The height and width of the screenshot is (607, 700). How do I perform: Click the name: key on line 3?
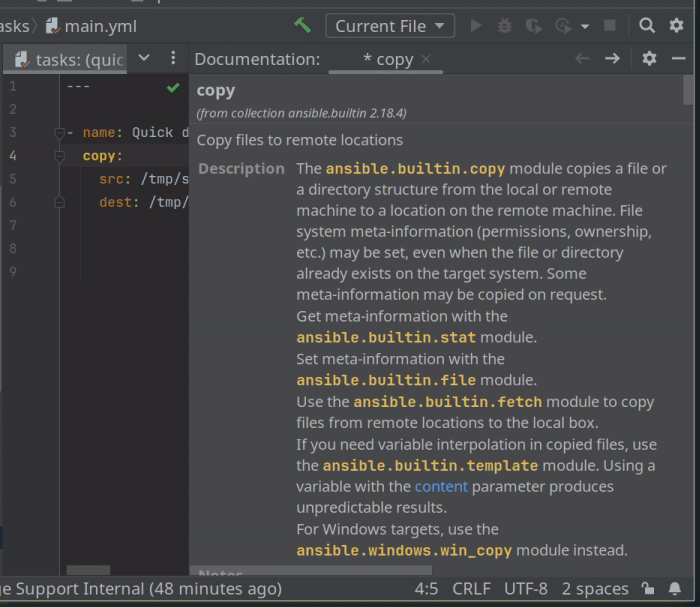(102, 133)
